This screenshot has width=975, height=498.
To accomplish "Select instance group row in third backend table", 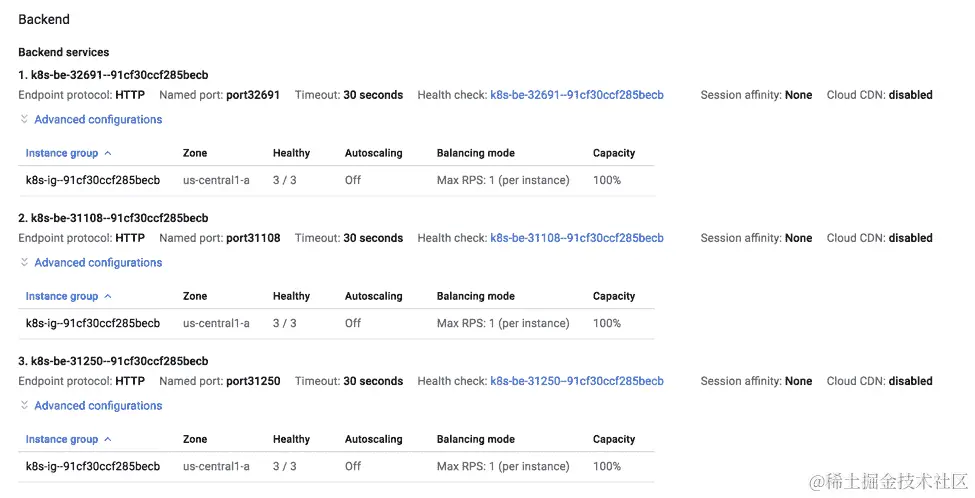I will [336, 466].
